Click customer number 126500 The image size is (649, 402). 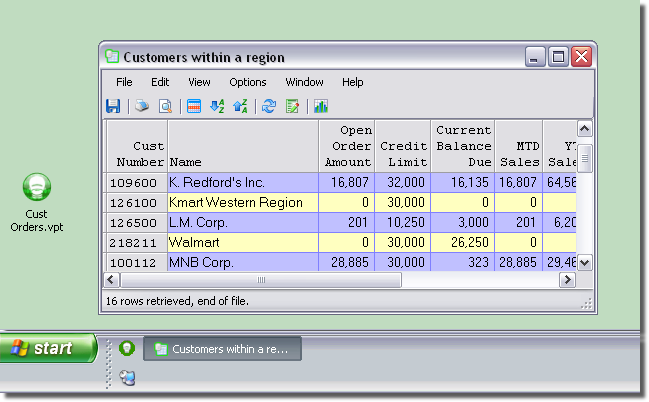137,222
